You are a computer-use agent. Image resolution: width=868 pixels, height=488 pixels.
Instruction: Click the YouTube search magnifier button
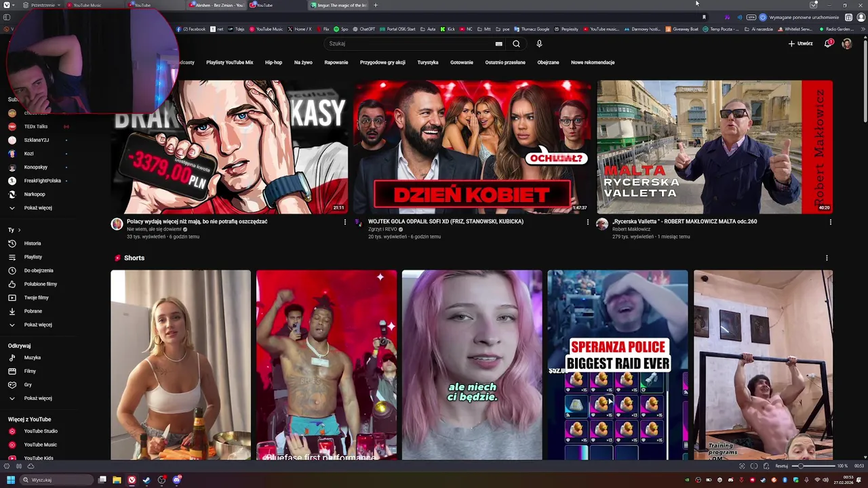coord(516,43)
